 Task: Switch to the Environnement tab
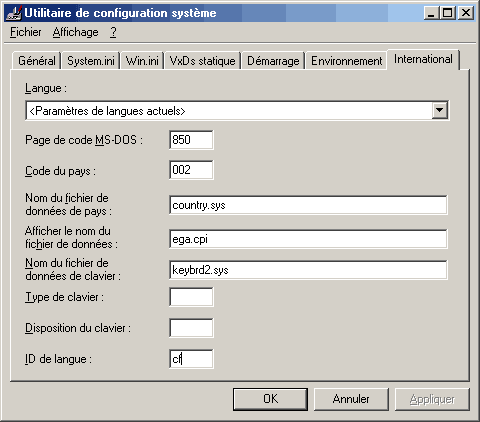[x=346, y=61]
